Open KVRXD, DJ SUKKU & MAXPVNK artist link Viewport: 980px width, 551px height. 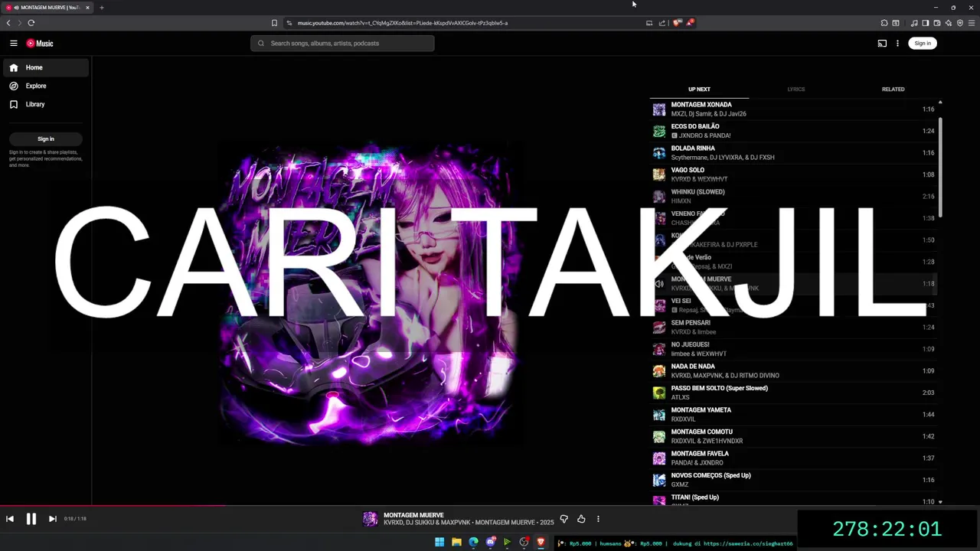426,523
